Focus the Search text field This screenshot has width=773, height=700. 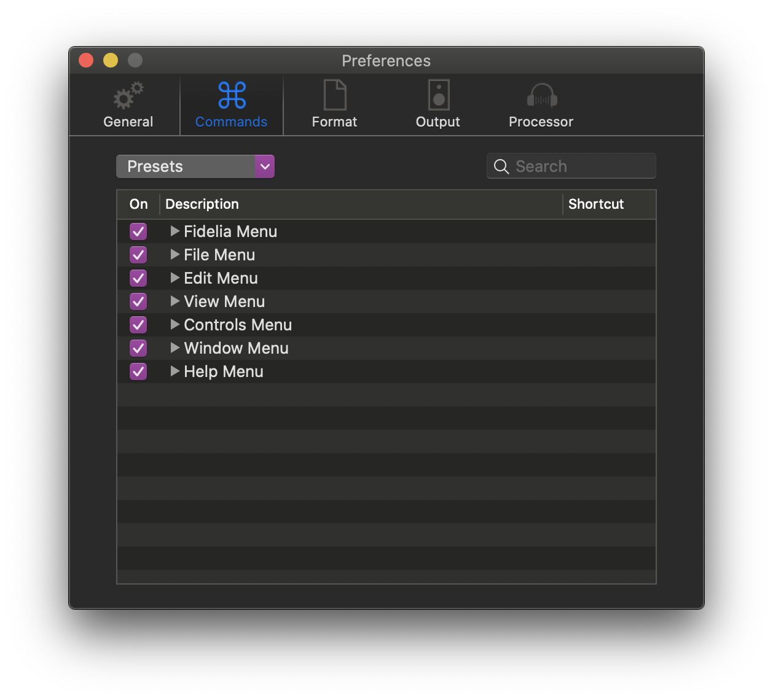click(581, 166)
